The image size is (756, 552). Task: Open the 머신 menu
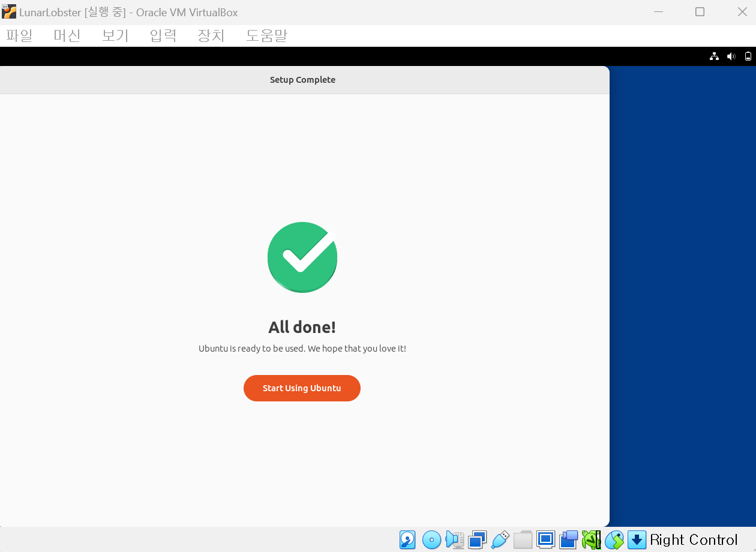[67, 35]
